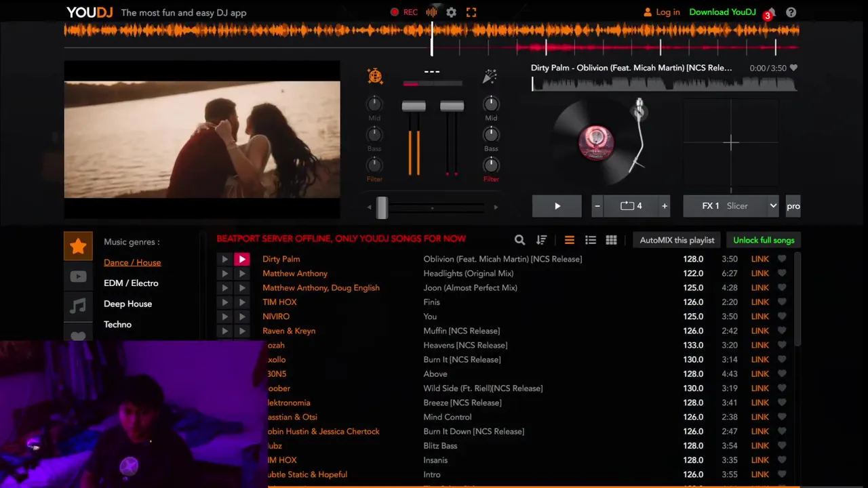
Task: Select Techno genre
Action: (x=117, y=325)
